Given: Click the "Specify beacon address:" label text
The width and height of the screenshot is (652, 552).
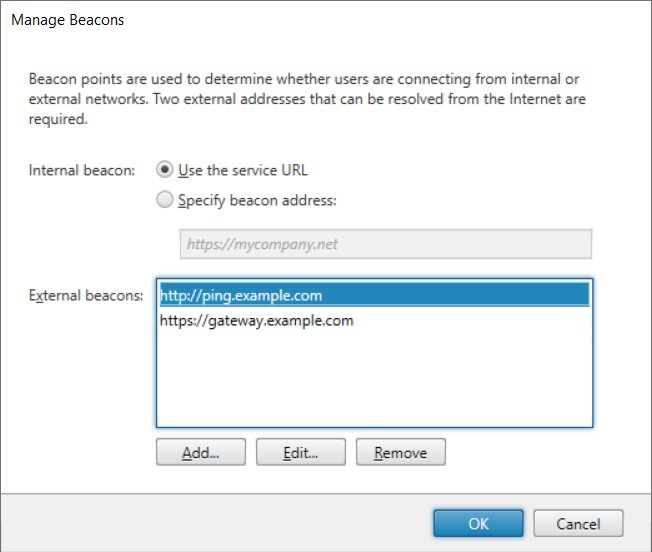Looking at the screenshot, I should tap(257, 200).
